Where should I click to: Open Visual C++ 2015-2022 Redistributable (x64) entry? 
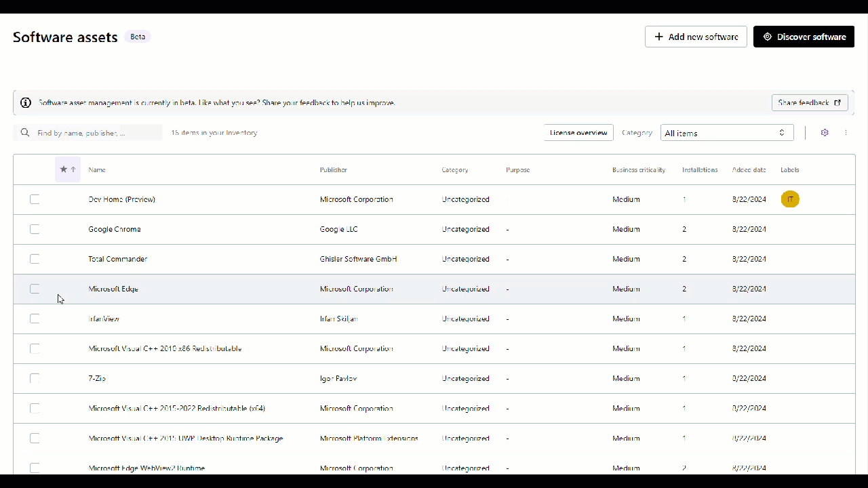point(177,408)
